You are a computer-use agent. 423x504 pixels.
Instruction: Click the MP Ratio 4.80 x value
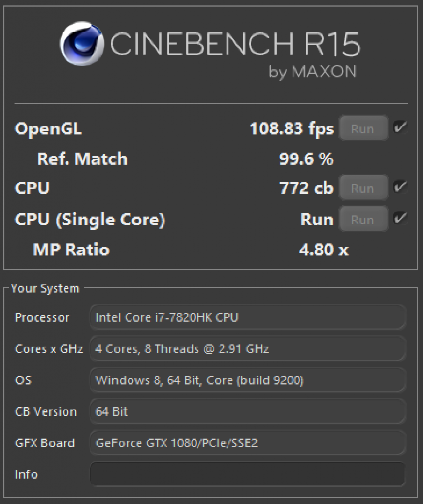click(x=324, y=250)
